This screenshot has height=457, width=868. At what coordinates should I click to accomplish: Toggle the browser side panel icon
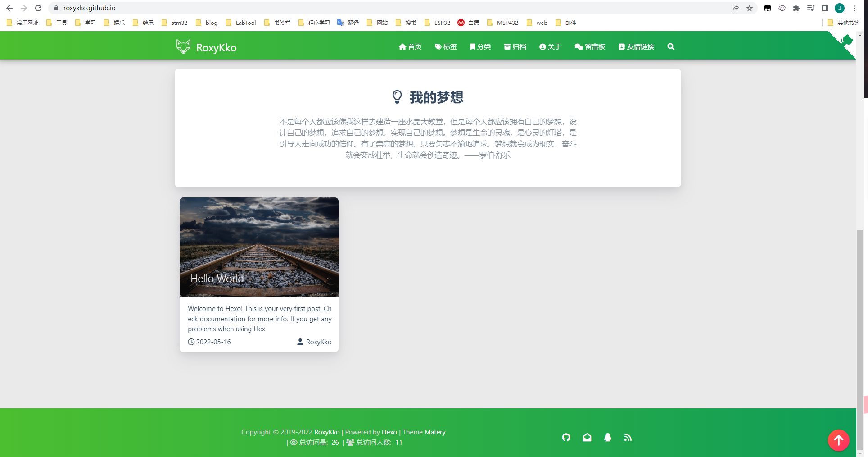pyautogui.click(x=825, y=8)
